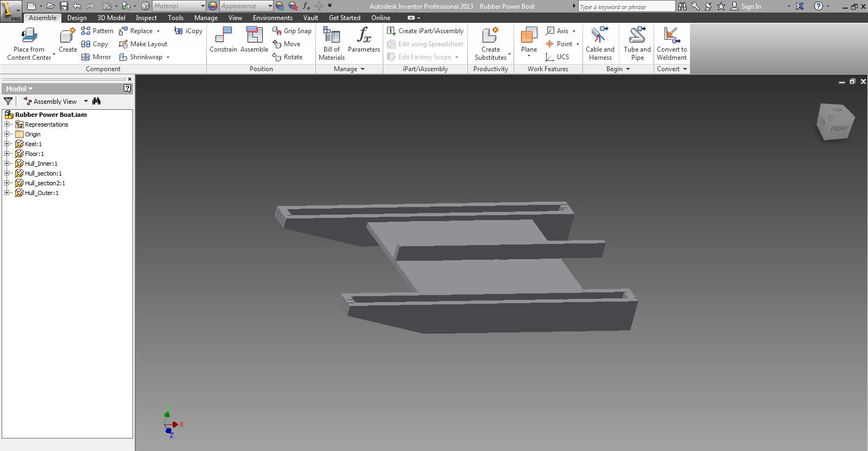The width and height of the screenshot is (868, 451).
Task: Open the Make Layout tool
Action: coord(143,44)
